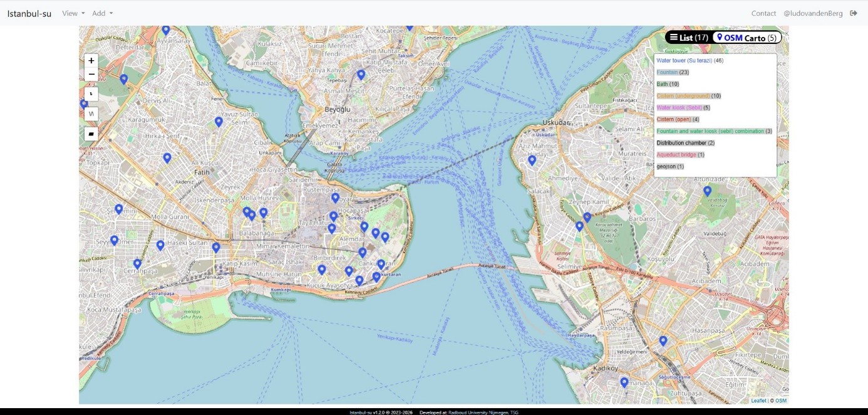Toggle the geojson (1) layer
Viewport: 868px width, 415px height.
tap(670, 166)
